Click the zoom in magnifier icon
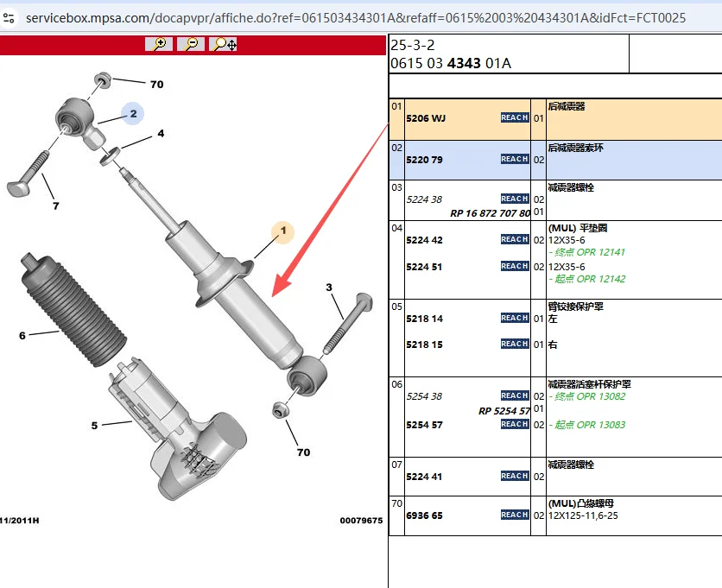Viewport: 722px width, 588px height. (159, 44)
